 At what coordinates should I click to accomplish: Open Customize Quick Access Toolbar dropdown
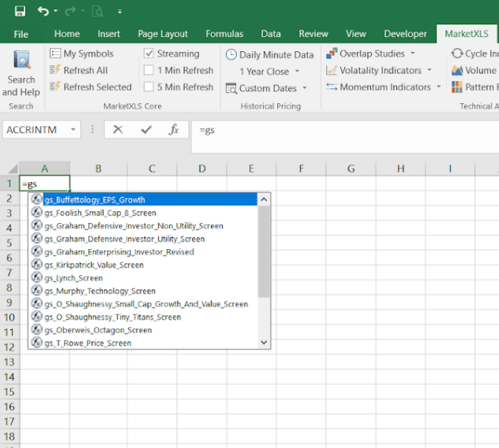point(120,12)
